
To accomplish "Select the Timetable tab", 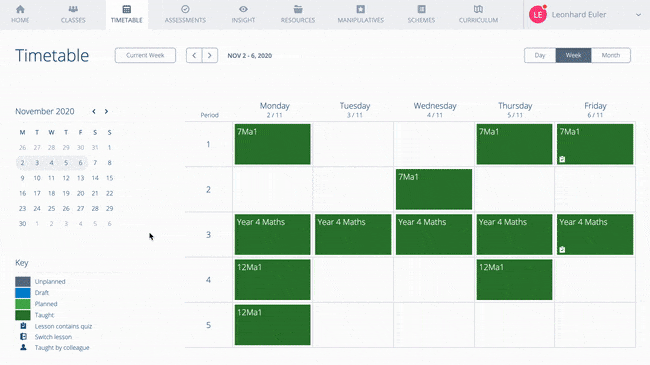I will pyautogui.click(x=126, y=15).
